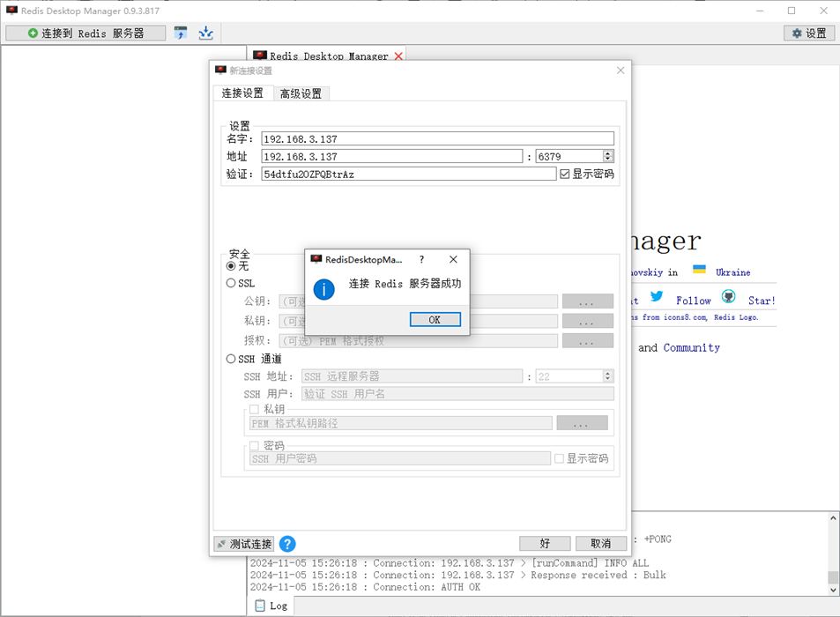Click the '+PONG' log text

pos(658,539)
